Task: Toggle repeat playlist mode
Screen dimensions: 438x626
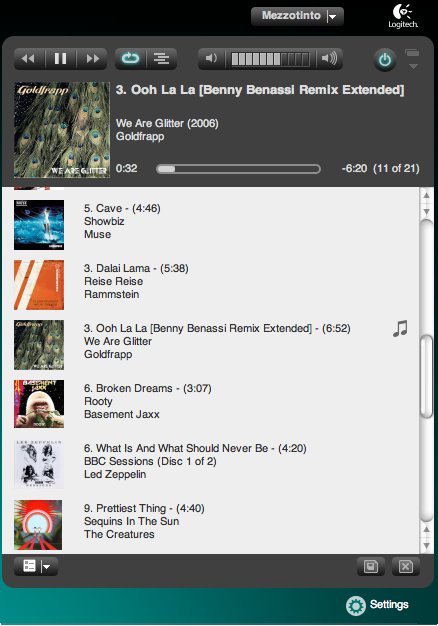Action: [130, 59]
